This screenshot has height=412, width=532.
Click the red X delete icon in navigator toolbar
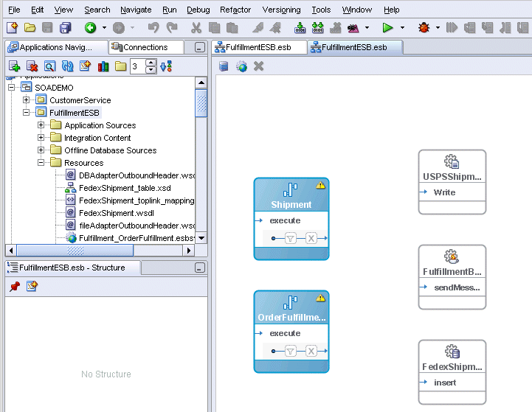[32, 66]
